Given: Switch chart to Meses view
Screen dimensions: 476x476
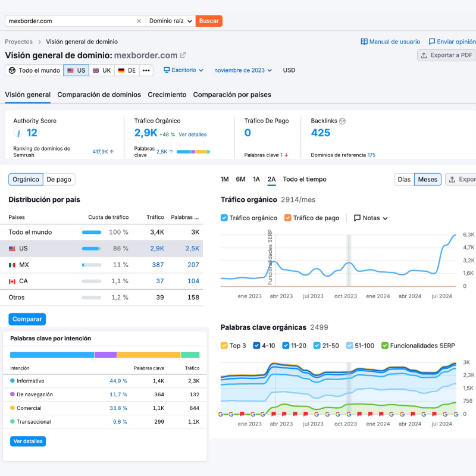Looking at the screenshot, I should coord(428,180).
